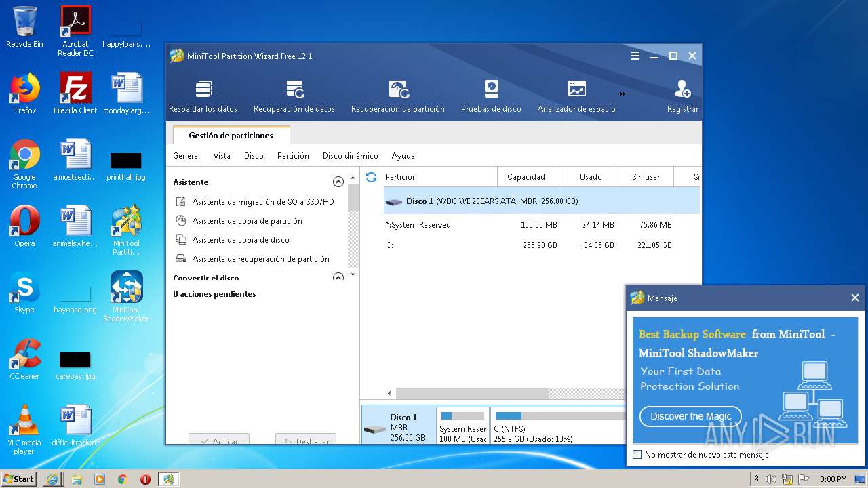The height and width of the screenshot is (488, 868).
Task: Sort by Capacidad column header
Action: click(x=528, y=177)
